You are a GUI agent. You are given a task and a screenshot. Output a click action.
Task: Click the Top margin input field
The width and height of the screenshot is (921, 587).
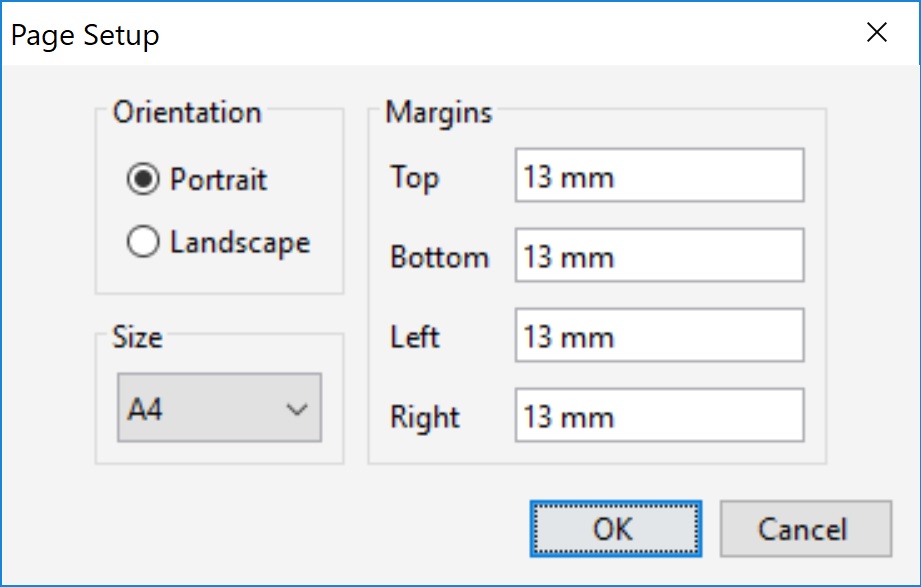pyautogui.click(x=658, y=176)
